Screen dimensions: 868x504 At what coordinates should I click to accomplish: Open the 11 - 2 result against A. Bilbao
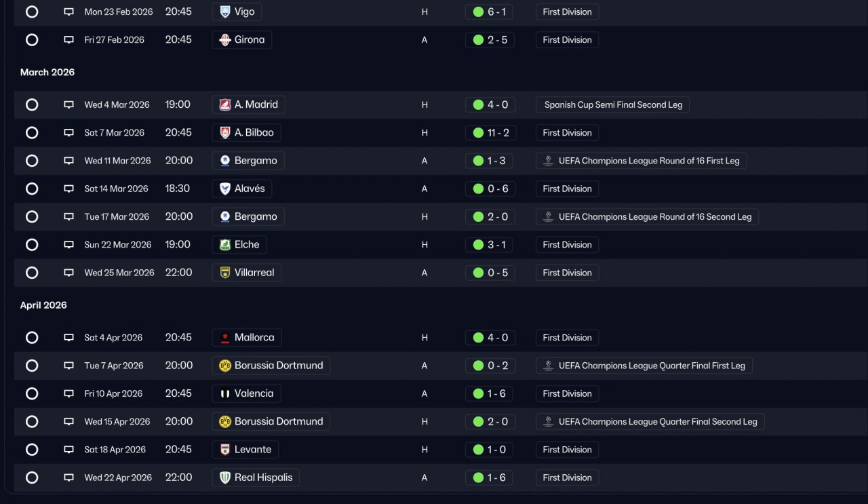490,133
